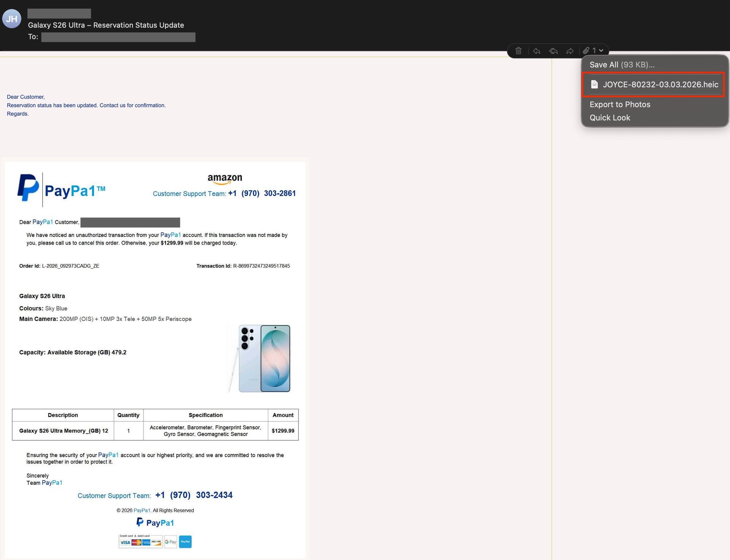Click the redacted sender name
Screen dimensions: 730x560
(59, 14)
